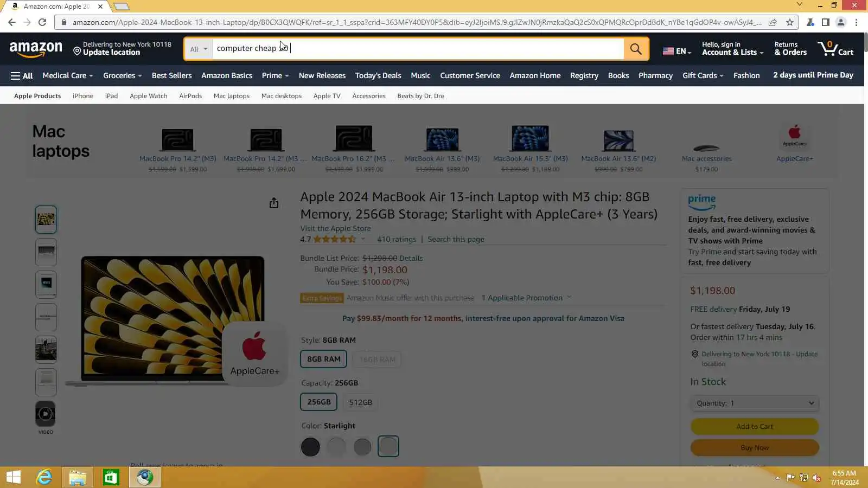Choose the Midnight black color swatch

310,447
